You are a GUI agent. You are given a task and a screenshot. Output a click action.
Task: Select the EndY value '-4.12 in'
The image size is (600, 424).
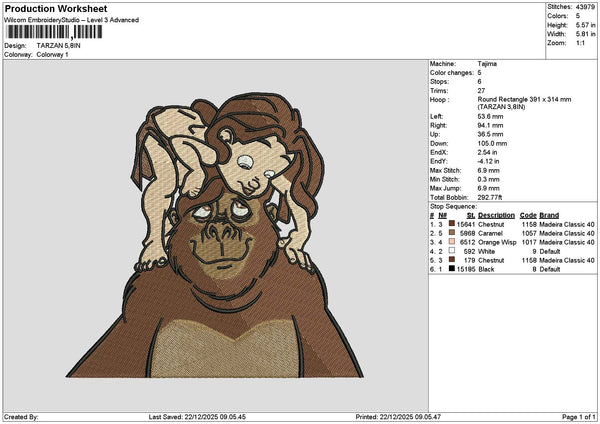(488, 161)
